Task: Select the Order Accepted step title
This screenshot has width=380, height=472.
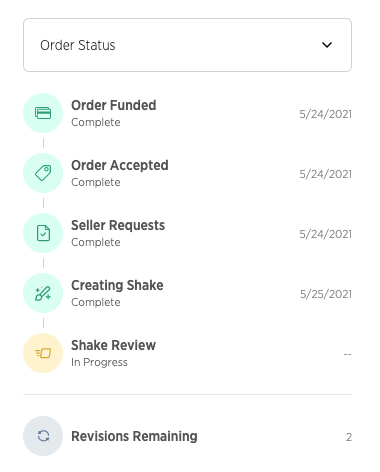Action: 120,165
